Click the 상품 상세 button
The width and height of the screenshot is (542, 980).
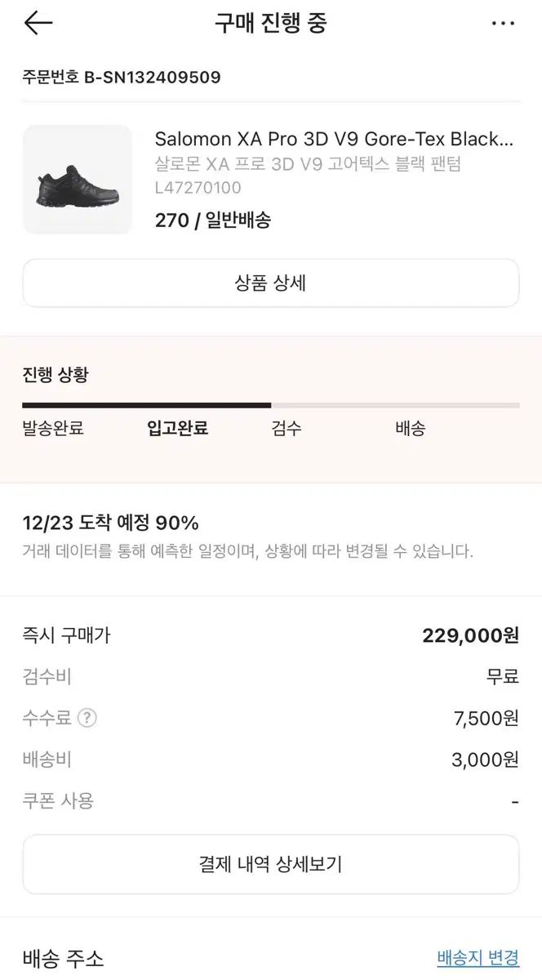[270, 283]
